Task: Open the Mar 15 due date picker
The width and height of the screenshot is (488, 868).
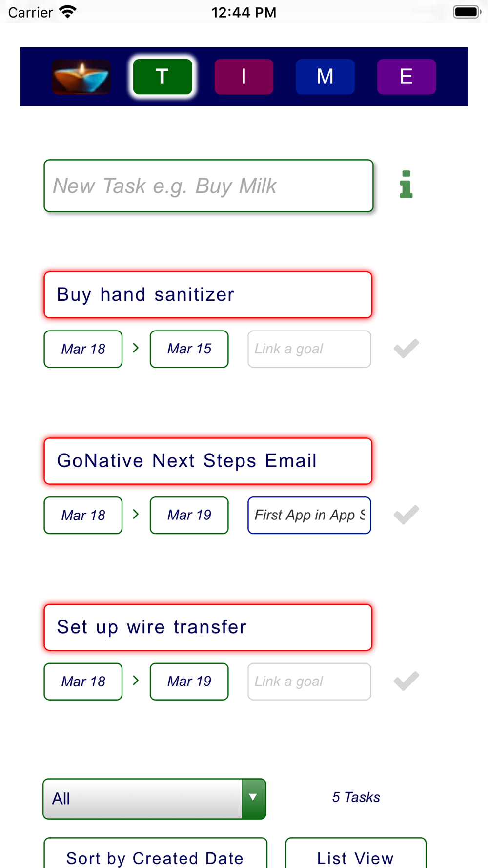Action: [x=189, y=349]
